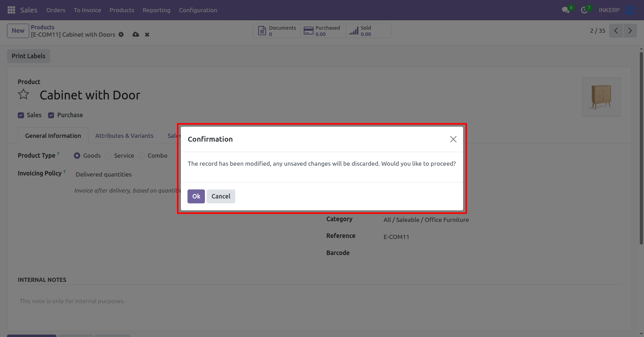Open the Products menu

[x=122, y=10]
